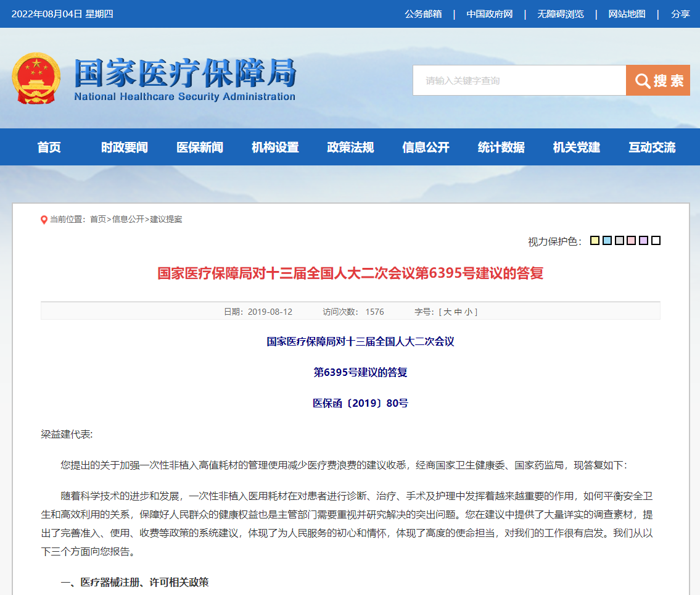Click the magnifier search icon
This screenshot has width=700, height=595.
[642, 80]
